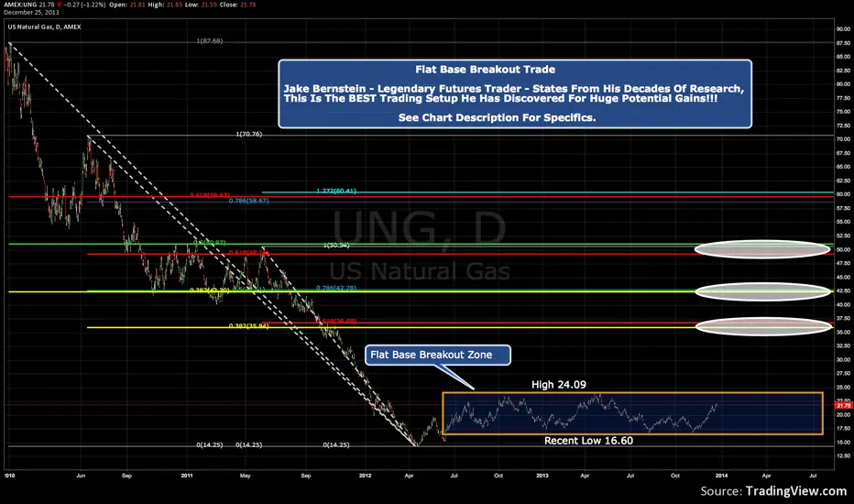Click the 42.50 price axis label
Viewport: 854px width, 504px height.
tap(843, 291)
